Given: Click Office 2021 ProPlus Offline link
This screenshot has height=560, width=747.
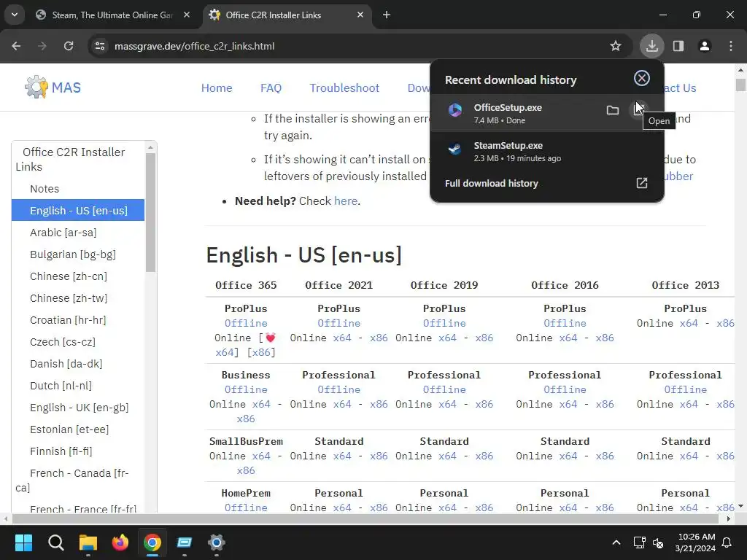Looking at the screenshot, I should coord(338,323).
